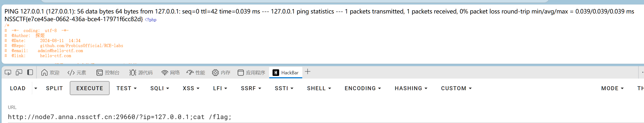Viewport: 644px width, 123px height.
Task: Open the Welcome (欢迎) home tab
Action: 50,72
